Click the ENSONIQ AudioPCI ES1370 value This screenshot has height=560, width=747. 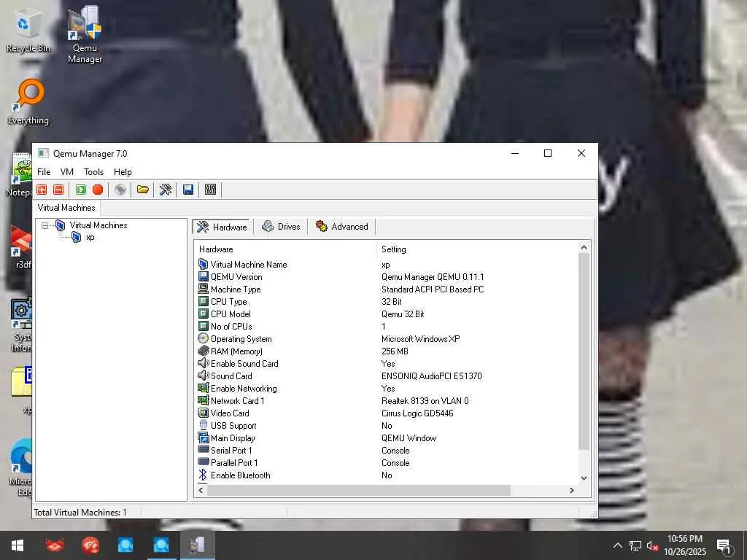click(432, 376)
